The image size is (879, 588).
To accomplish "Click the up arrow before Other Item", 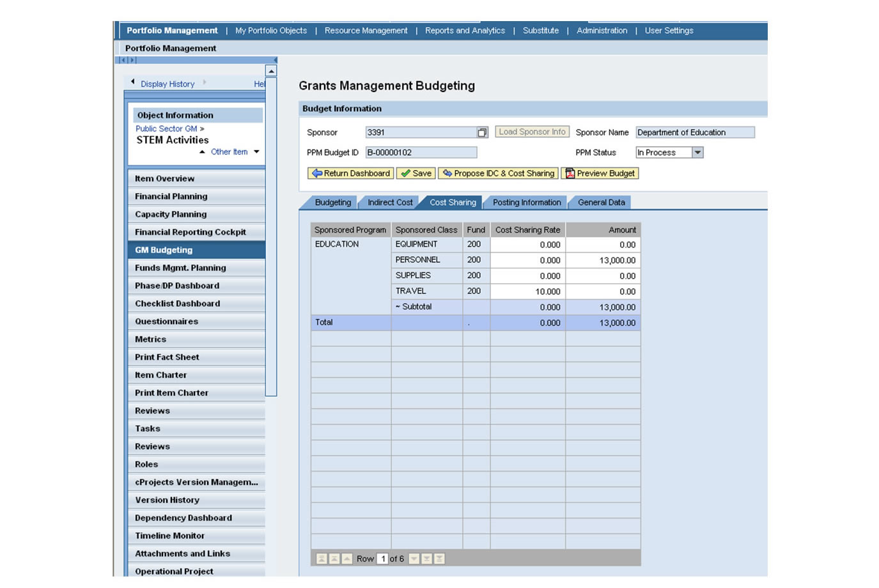I will coord(202,152).
